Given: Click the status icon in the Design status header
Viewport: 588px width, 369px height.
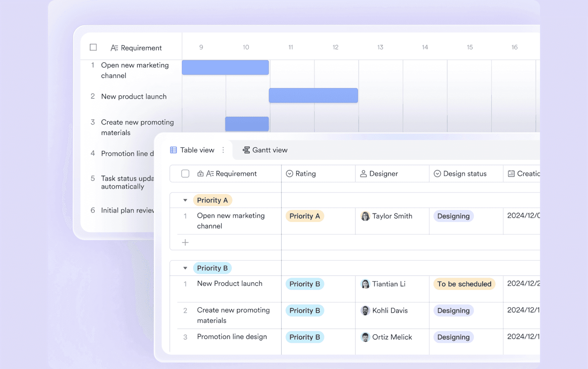Looking at the screenshot, I should click(437, 173).
